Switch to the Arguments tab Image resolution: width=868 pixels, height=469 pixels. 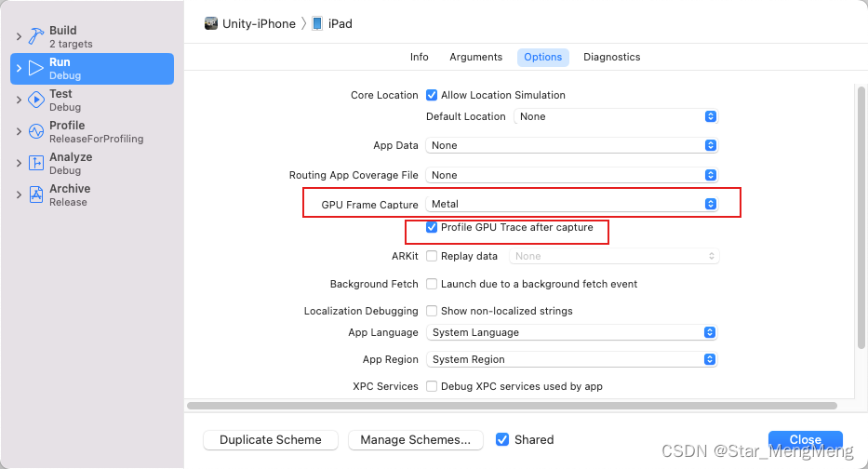[476, 57]
